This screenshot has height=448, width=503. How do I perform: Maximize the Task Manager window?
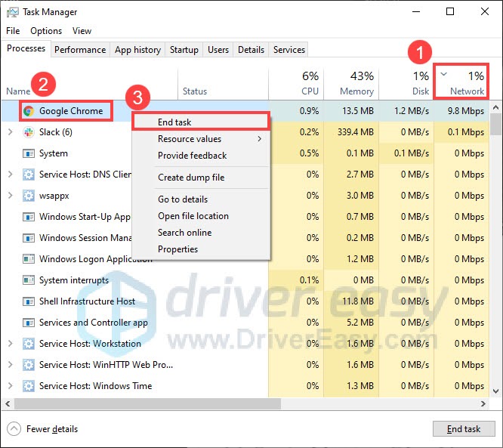(x=450, y=12)
